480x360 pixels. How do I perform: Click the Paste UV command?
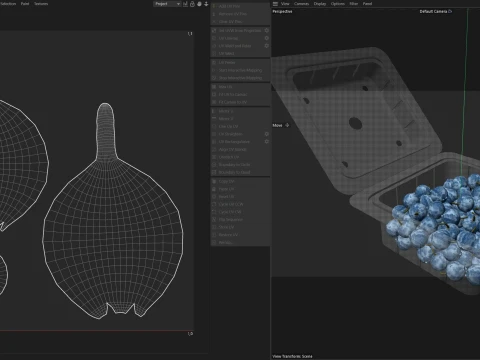click(240, 189)
